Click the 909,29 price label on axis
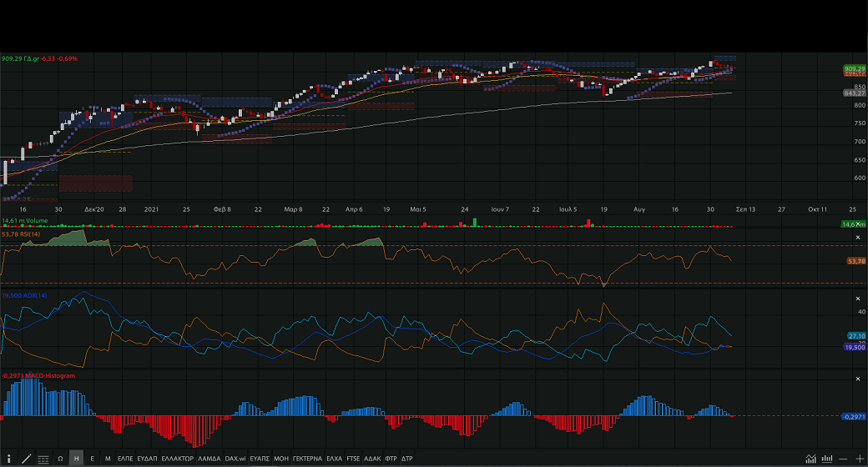 click(x=854, y=68)
